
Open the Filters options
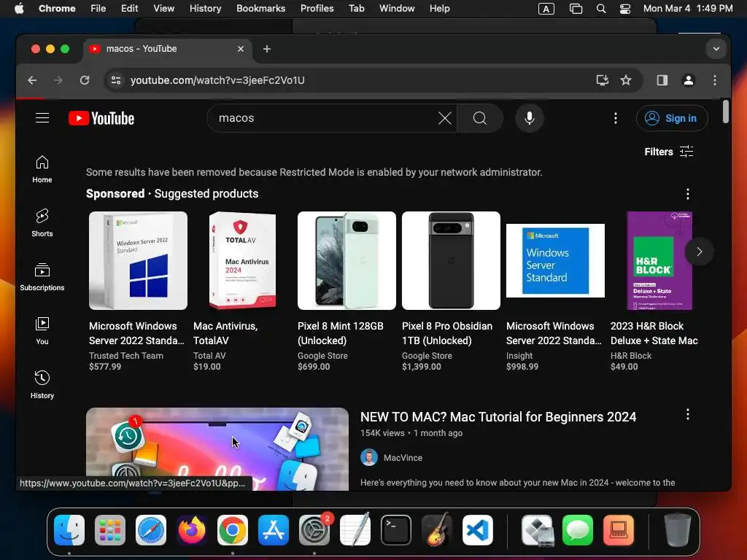coord(669,152)
